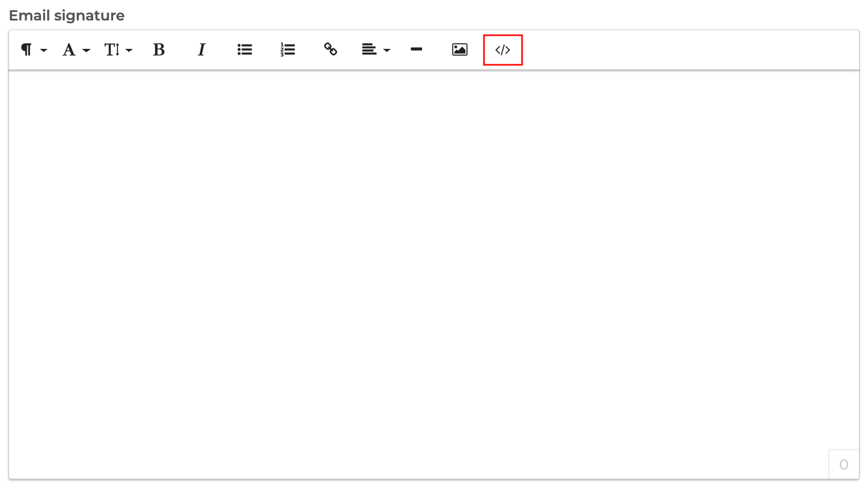Click the character counter showing 0

[x=844, y=464]
